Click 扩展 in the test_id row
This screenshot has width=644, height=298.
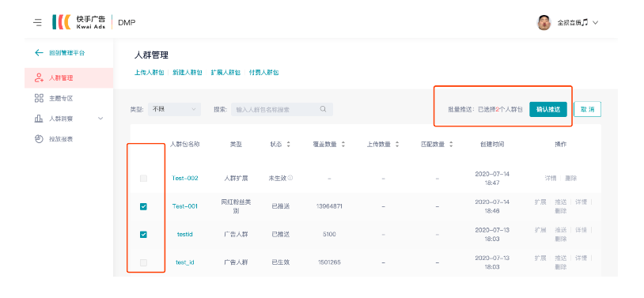[540, 258]
